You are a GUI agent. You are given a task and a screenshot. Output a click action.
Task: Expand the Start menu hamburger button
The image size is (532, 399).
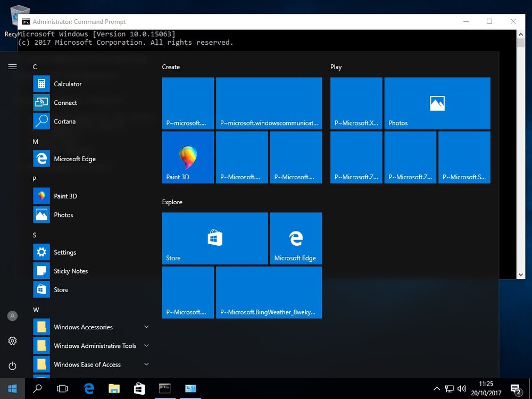pyautogui.click(x=12, y=67)
